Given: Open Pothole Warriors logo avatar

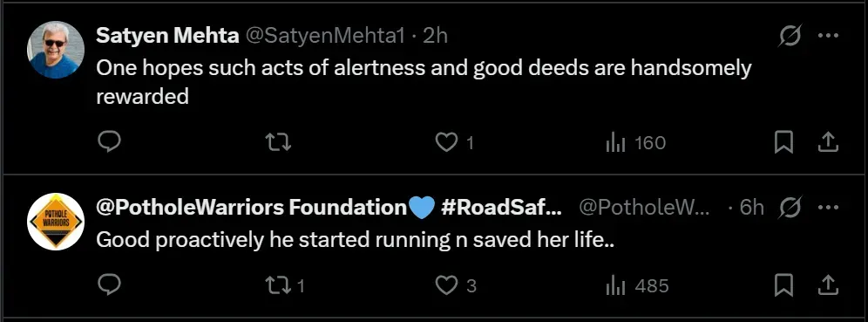Looking at the screenshot, I should tap(56, 222).
